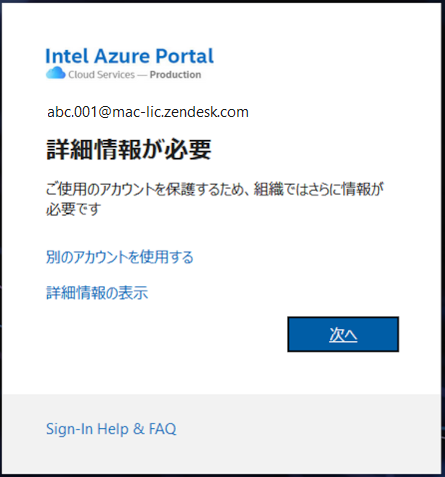Click the Intel Azure Portal logo title
This screenshot has width=445, height=477.
click(x=129, y=56)
